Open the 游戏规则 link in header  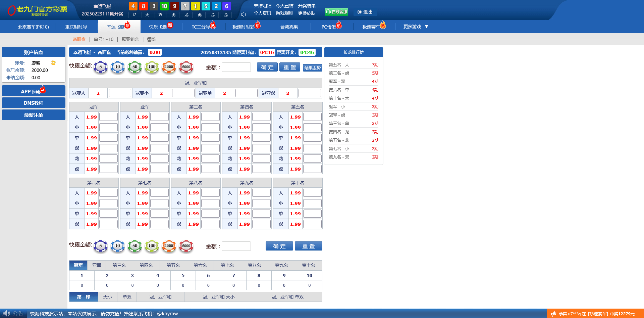pos(284,13)
